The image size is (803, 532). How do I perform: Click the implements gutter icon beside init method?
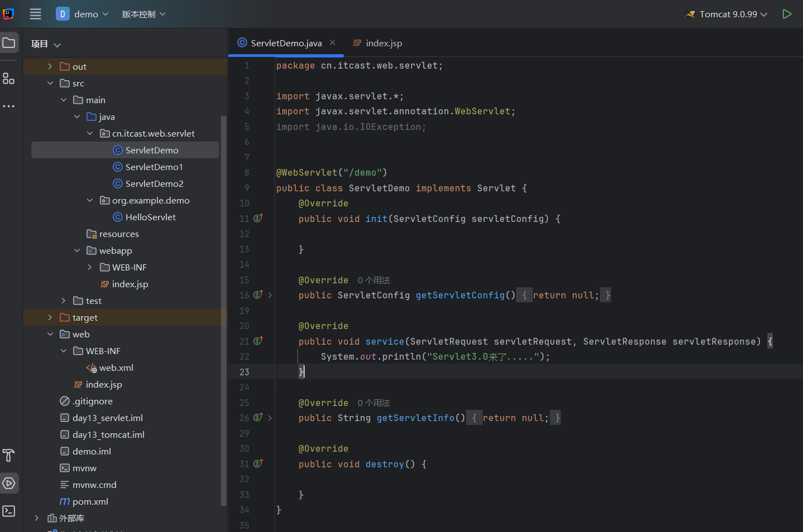coord(258,219)
